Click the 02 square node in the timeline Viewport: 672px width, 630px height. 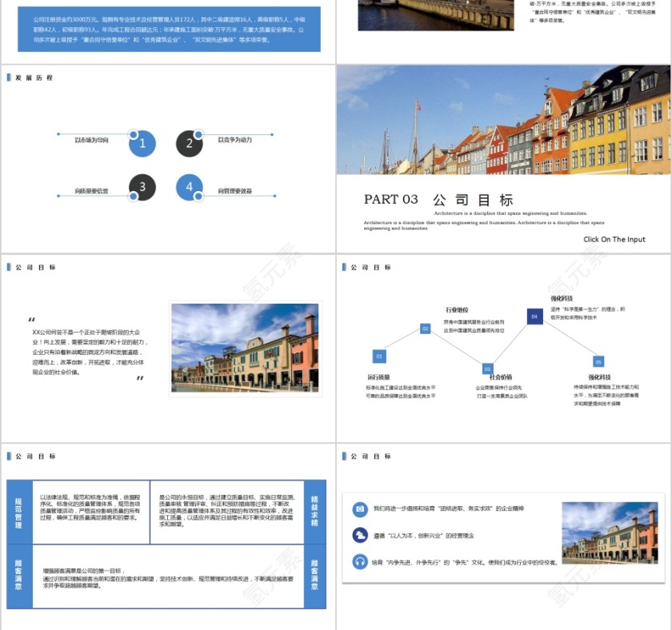pos(426,328)
